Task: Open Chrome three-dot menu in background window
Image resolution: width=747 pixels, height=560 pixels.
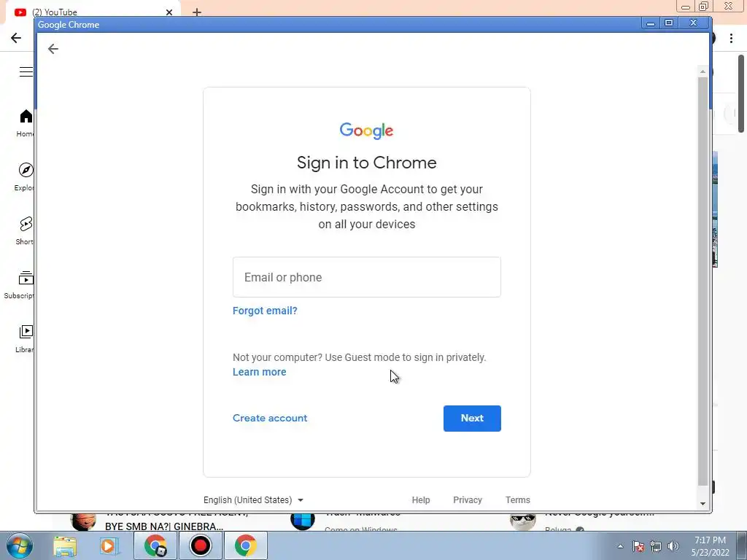Action: [x=731, y=38]
